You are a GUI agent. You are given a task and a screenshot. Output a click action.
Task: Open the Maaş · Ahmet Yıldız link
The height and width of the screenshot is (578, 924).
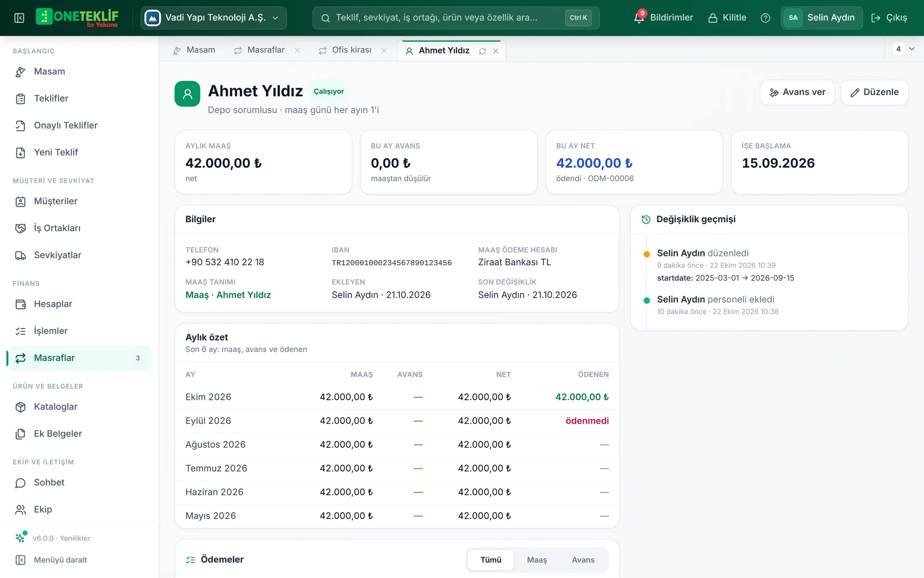pos(228,295)
